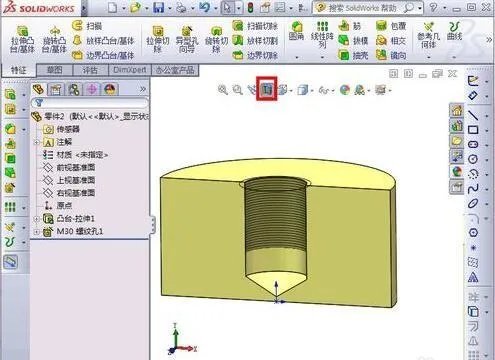Toggle the section view icon in view toolbar
This screenshot has height=360, width=495.
tap(267, 89)
